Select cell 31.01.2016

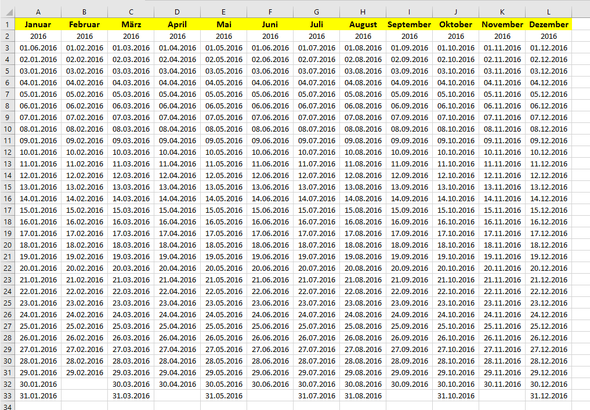pyautogui.click(x=38, y=396)
